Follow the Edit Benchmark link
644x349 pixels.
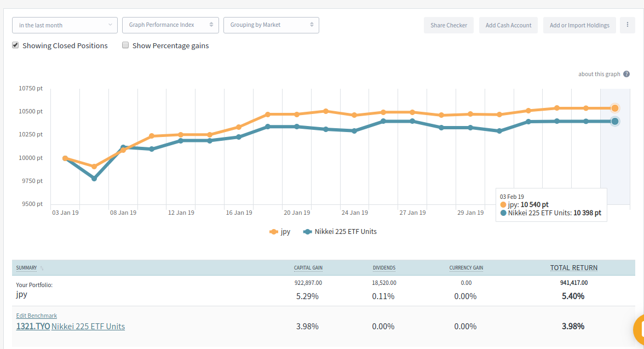click(x=37, y=316)
